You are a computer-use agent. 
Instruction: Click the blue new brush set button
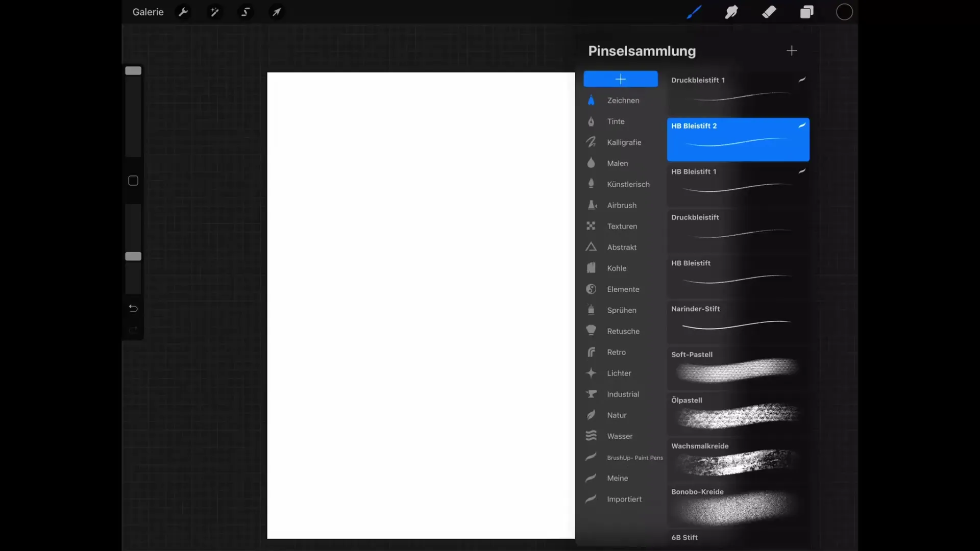click(x=621, y=79)
